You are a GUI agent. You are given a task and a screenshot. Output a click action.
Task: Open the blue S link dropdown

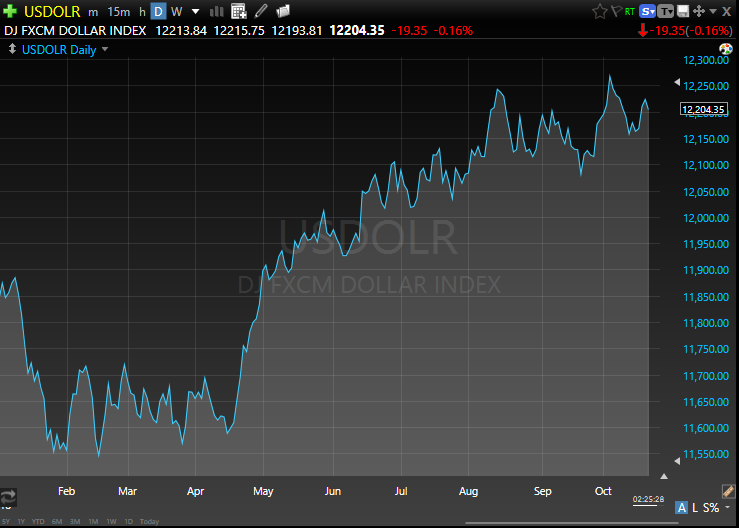pyautogui.click(x=648, y=11)
